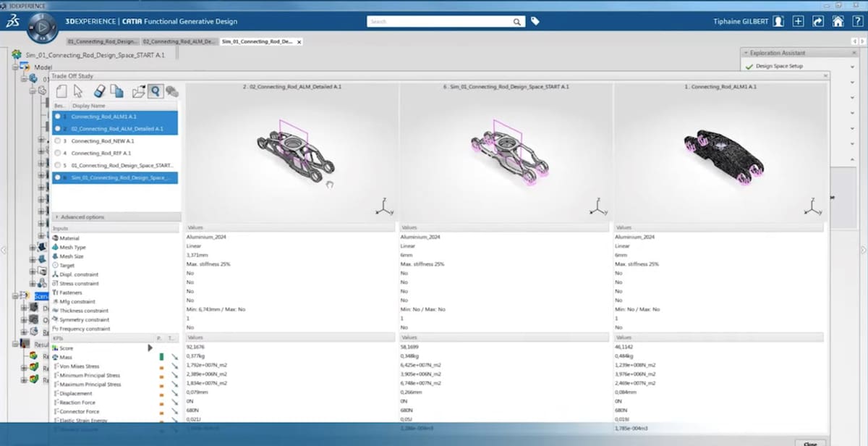Collapse the Exploration Assistant panel header
Image resolution: width=868 pixels, height=446 pixels.
746,53
